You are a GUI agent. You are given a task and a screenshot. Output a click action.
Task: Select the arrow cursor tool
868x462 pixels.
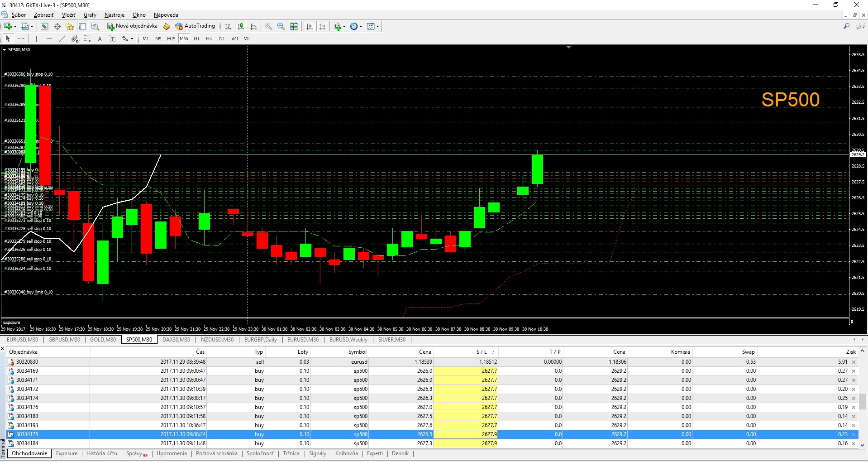(x=8, y=38)
